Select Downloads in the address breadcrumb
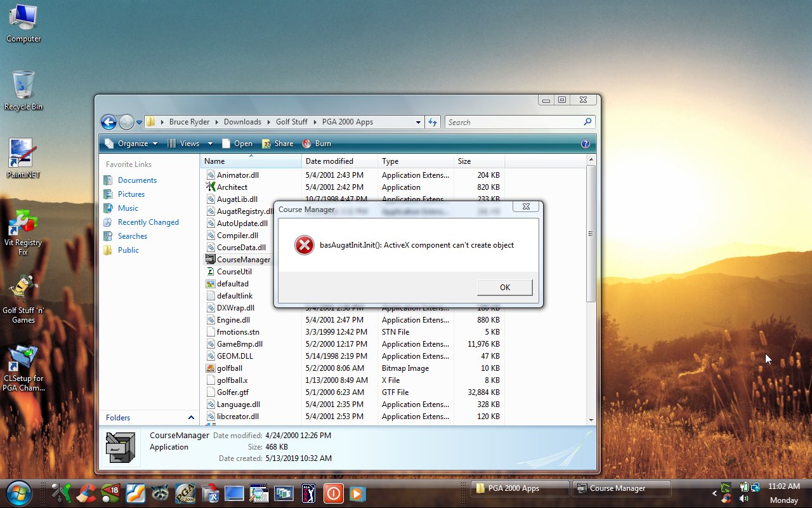812x508 pixels. [x=242, y=122]
